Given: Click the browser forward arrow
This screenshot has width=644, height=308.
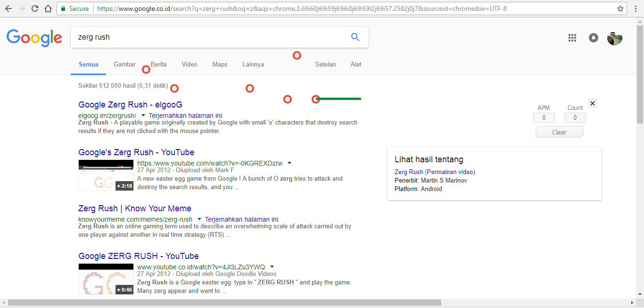Looking at the screenshot, I should point(22,8).
